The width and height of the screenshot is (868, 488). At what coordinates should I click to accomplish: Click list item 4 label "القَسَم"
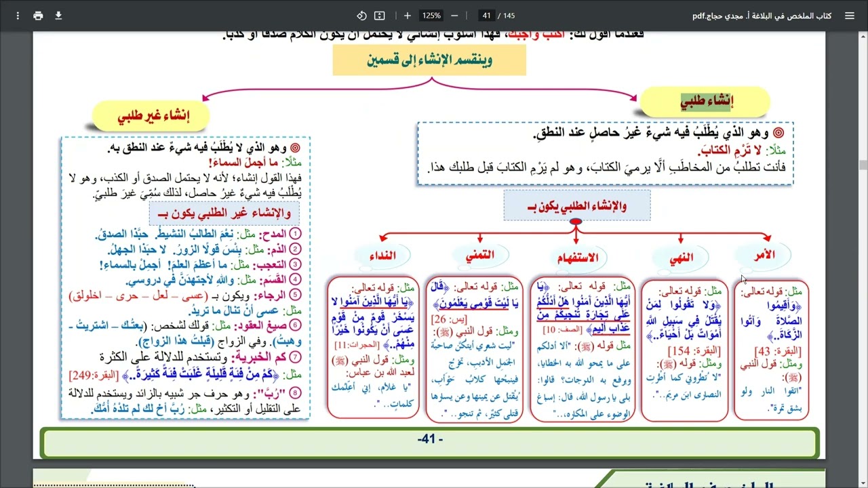coord(273,279)
